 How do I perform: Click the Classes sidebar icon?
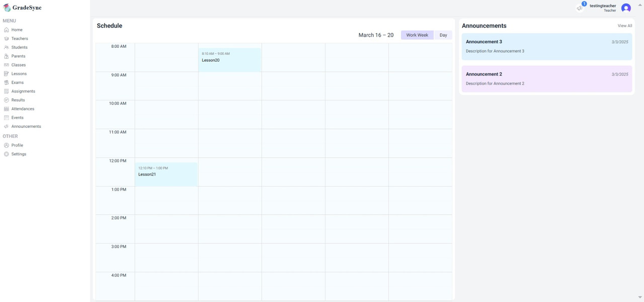[7, 65]
